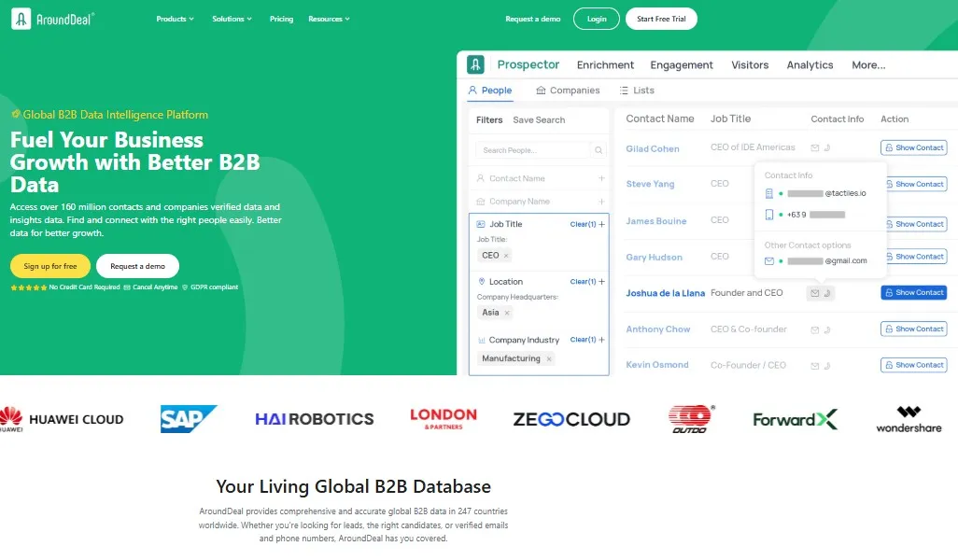
Task: Open the Enrichment menu item
Action: (x=605, y=64)
